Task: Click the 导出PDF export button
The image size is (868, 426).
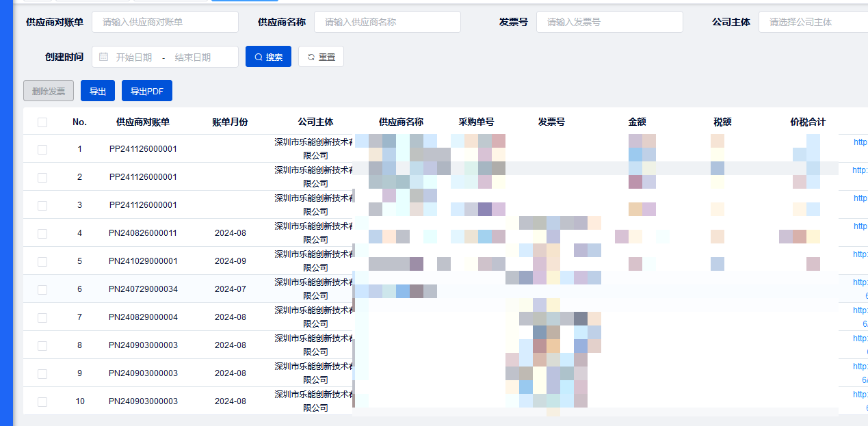Action: (146, 90)
